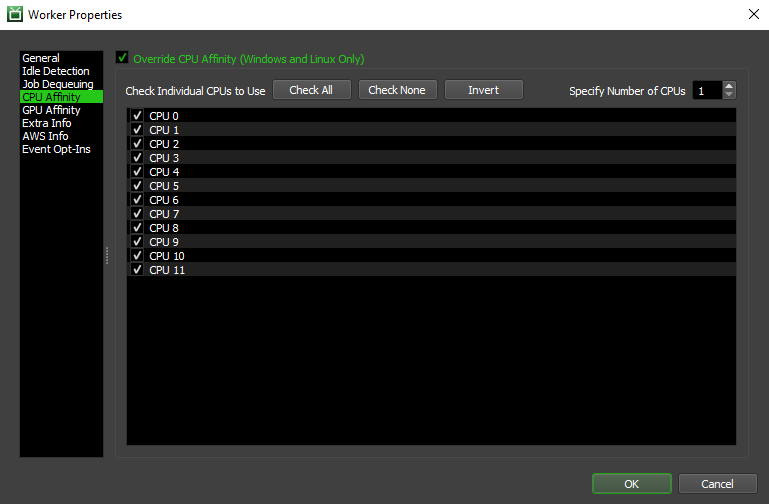Close the Worker Properties dialog window
Image resolution: width=769 pixels, height=504 pixels.
point(752,14)
